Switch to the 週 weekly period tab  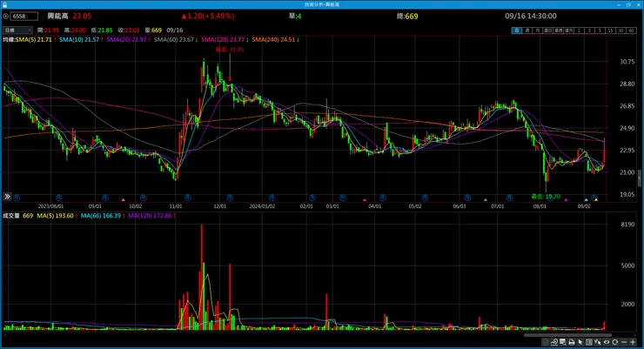[x=527, y=30]
